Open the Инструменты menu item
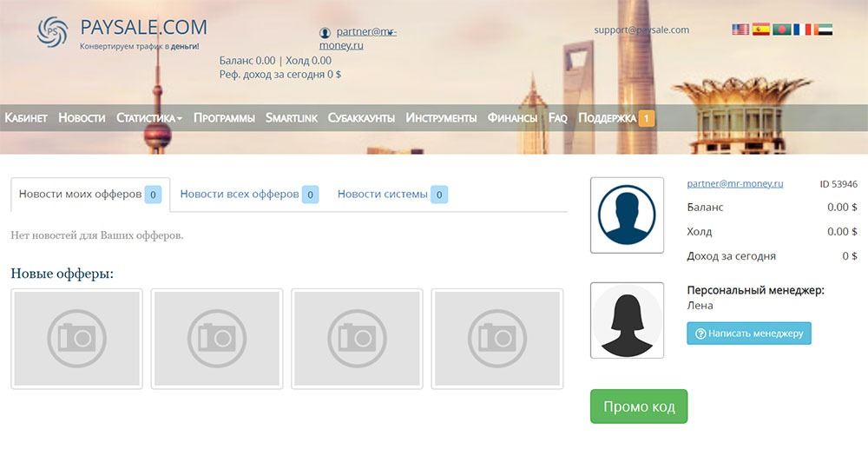Screen dimensions: 868x469 tap(441, 118)
